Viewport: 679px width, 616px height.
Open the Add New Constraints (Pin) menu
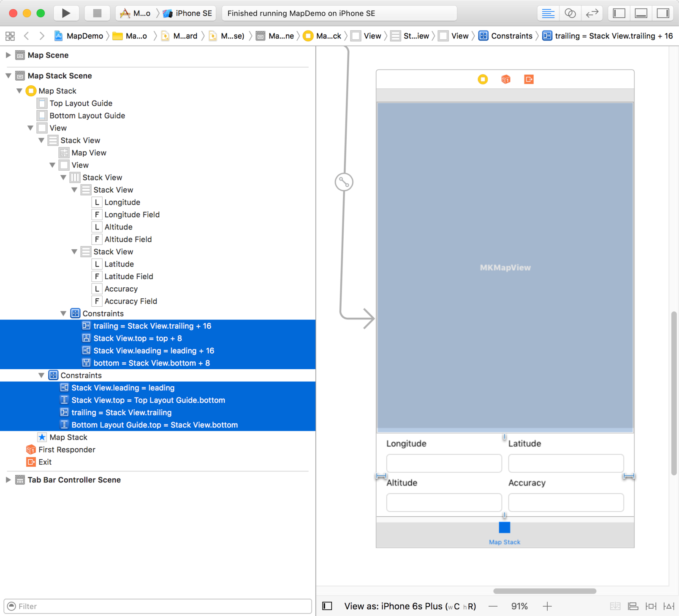(651, 606)
